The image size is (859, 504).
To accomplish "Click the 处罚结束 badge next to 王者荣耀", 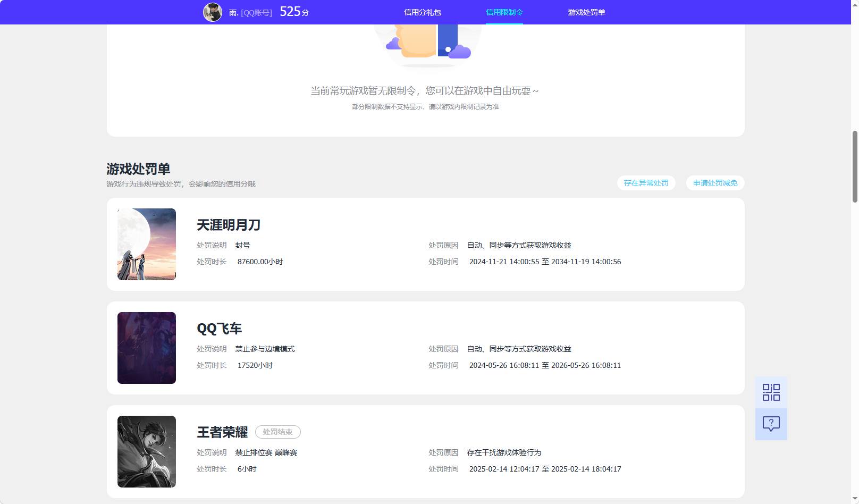I will 278,432.
